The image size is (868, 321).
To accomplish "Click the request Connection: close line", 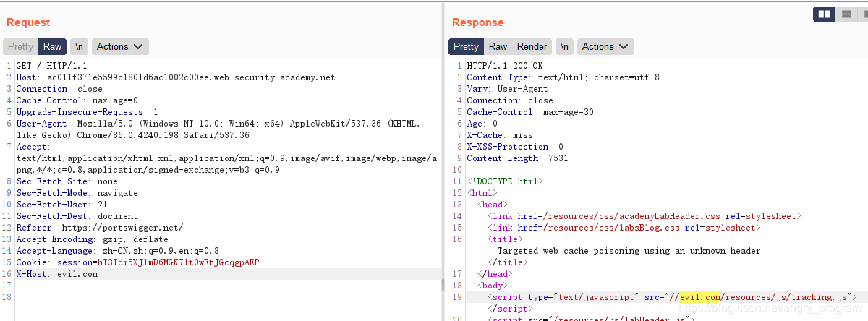I will click(x=59, y=89).
